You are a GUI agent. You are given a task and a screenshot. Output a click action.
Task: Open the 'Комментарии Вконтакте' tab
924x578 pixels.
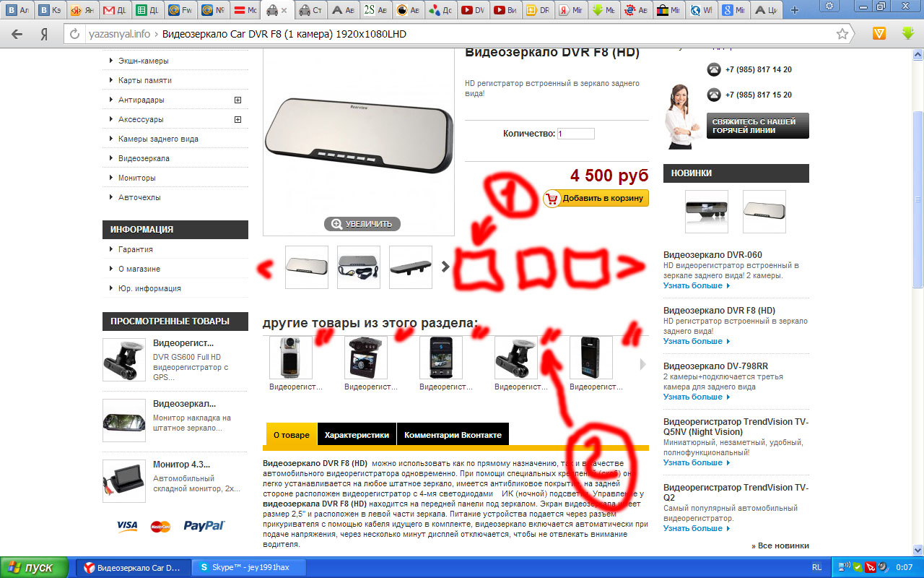(453, 435)
